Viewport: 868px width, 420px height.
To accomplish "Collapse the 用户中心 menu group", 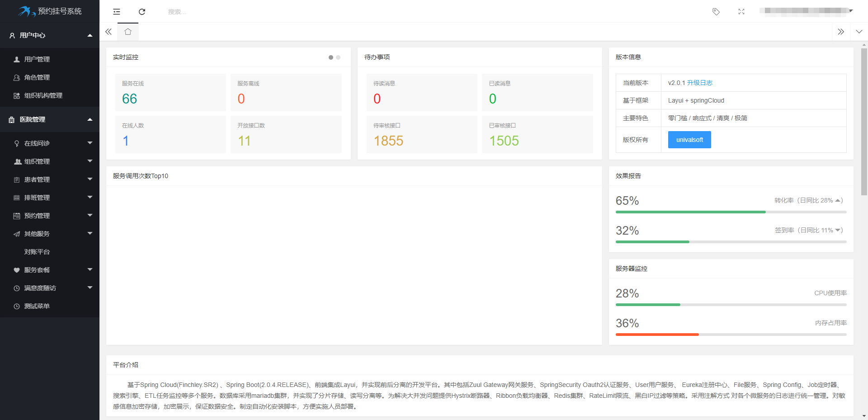I will (x=50, y=35).
